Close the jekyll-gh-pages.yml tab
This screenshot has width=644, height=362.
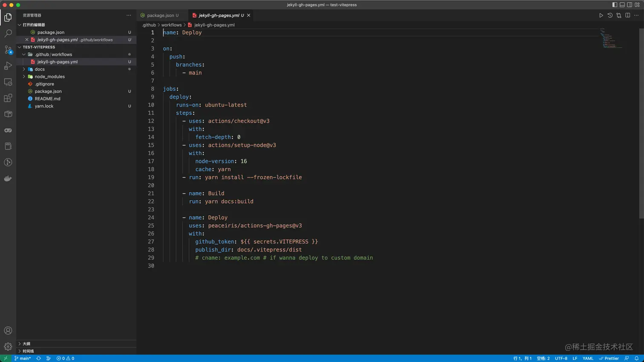(248, 15)
